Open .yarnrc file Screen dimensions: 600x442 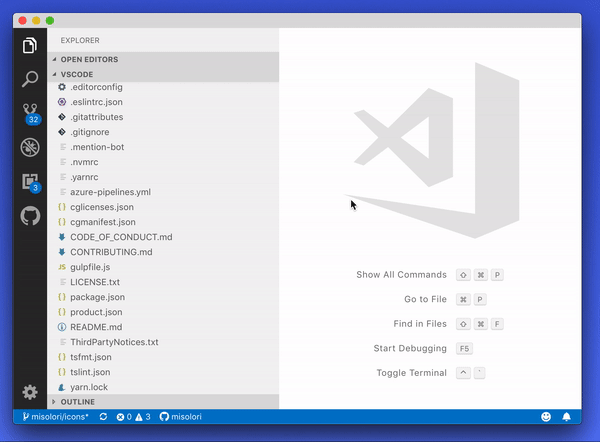[163, 177]
